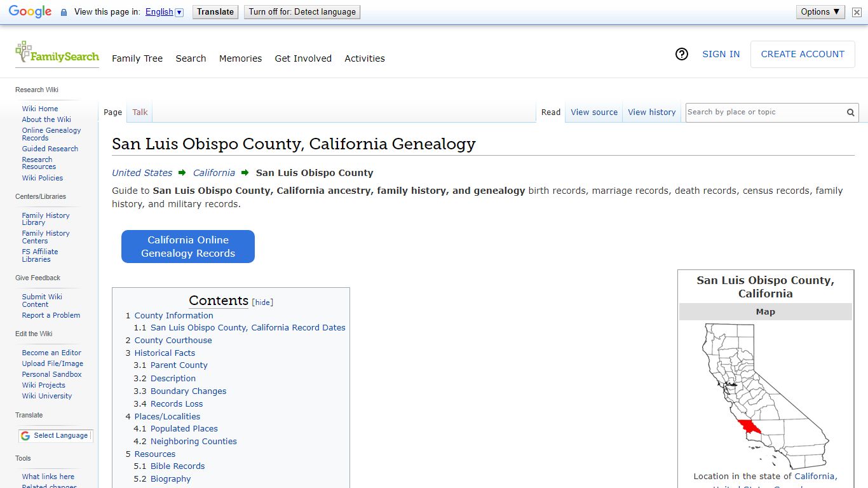The width and height of the screenshot is (868, 488).
Task: Follow the United States breadcrumb link
Action: click(142, 173)
